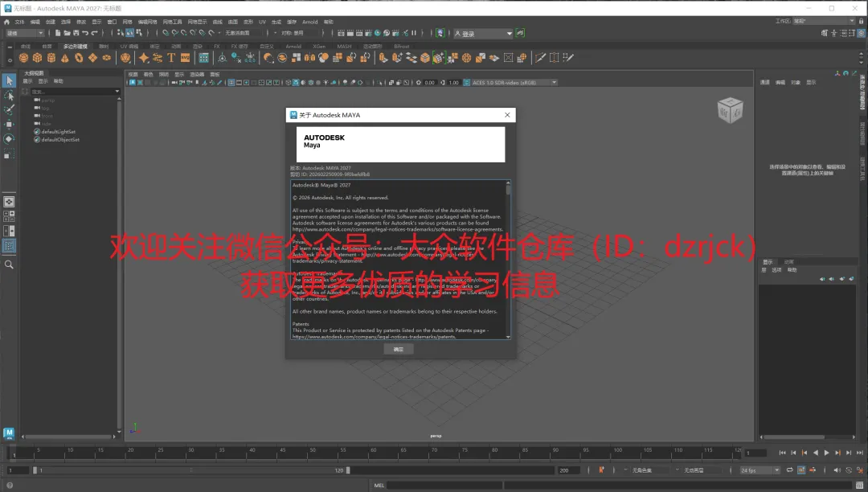Click the Open Scene folder icon
The image size is (868, 492).
67,33
